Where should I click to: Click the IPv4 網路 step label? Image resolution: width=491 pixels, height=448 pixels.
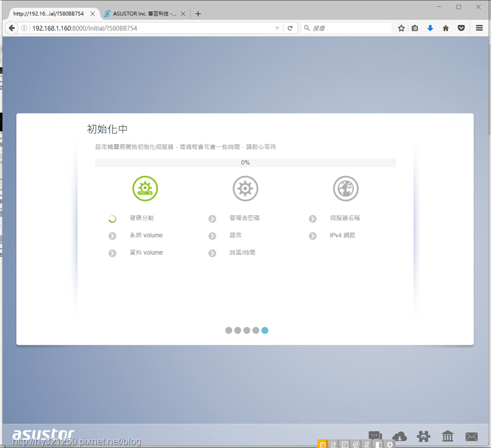click(342, 235)
